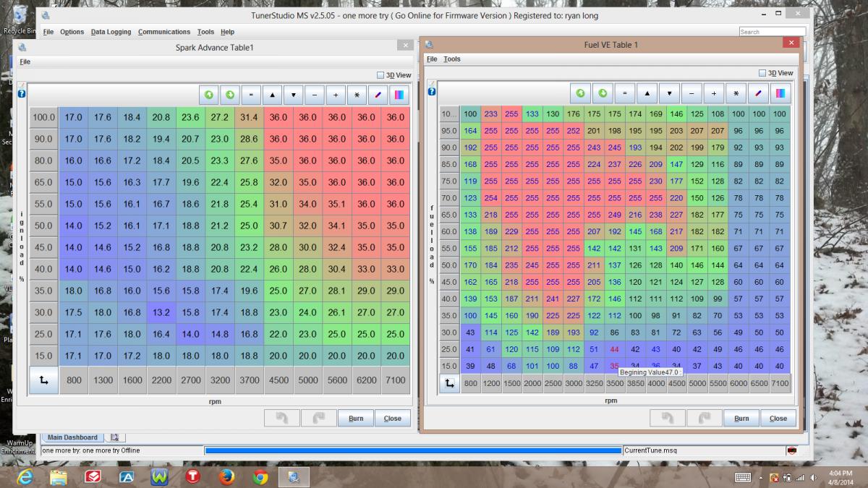
Task: Click the green export arrow in Spark Advance toolbar
Action: pos(231,95)
